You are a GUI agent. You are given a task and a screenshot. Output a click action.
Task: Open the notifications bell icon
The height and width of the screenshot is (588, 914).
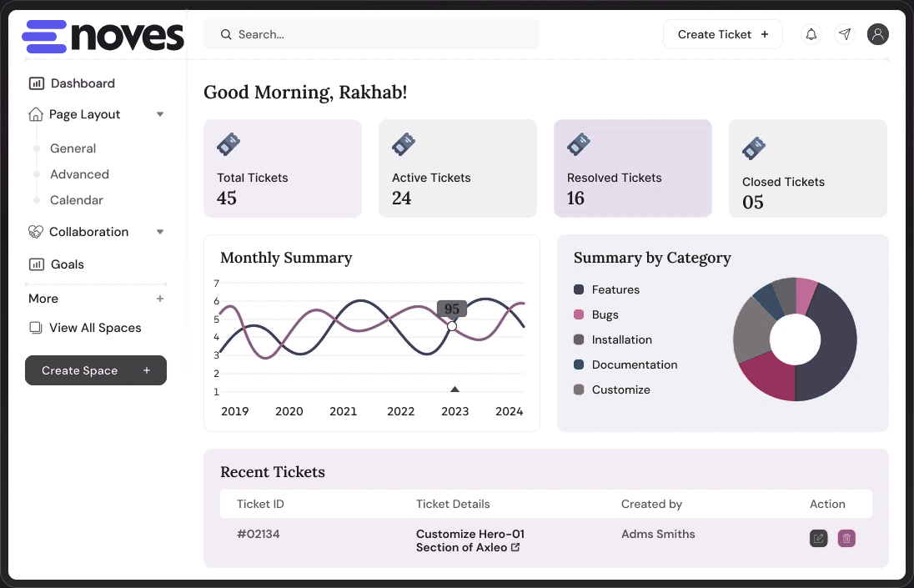(811, 34)
